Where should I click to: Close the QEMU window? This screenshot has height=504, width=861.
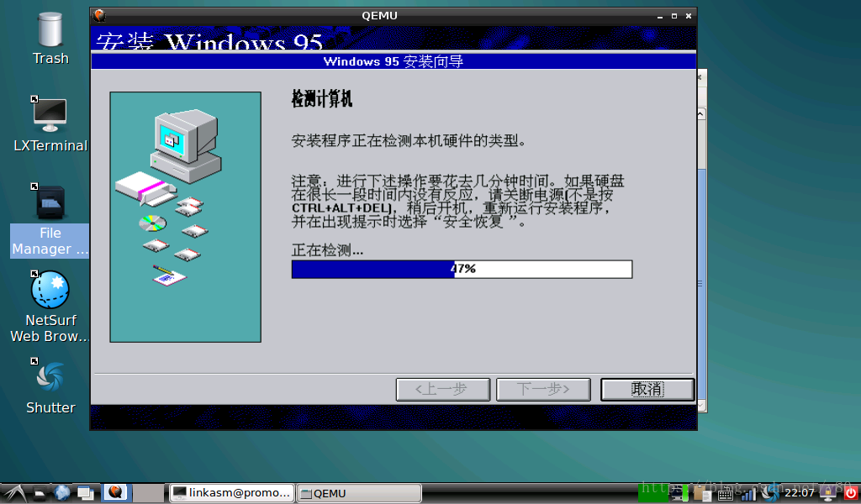click(689, 16)
